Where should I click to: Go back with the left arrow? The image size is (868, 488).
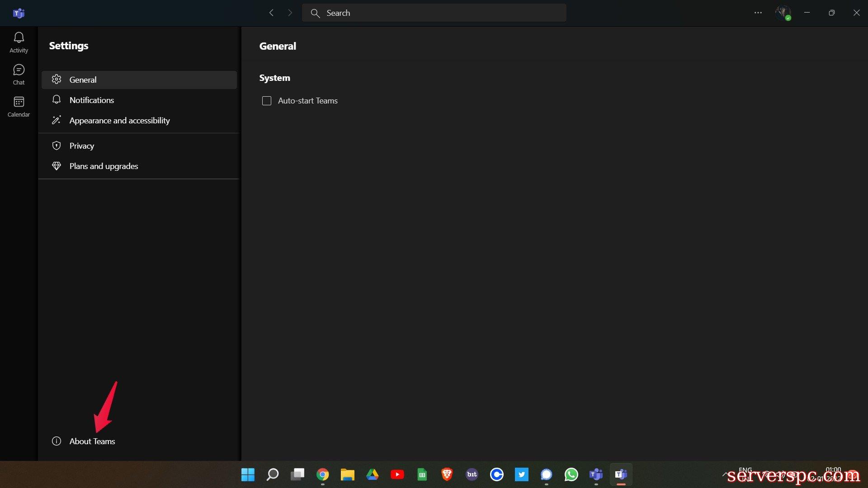click(x=271, y=13)
